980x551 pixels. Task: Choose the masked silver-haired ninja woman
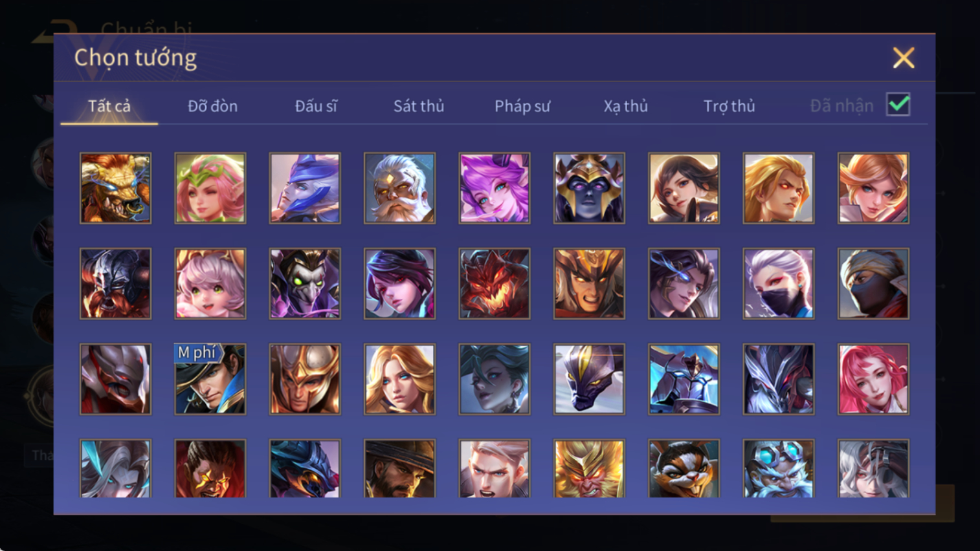click(779, 284)
